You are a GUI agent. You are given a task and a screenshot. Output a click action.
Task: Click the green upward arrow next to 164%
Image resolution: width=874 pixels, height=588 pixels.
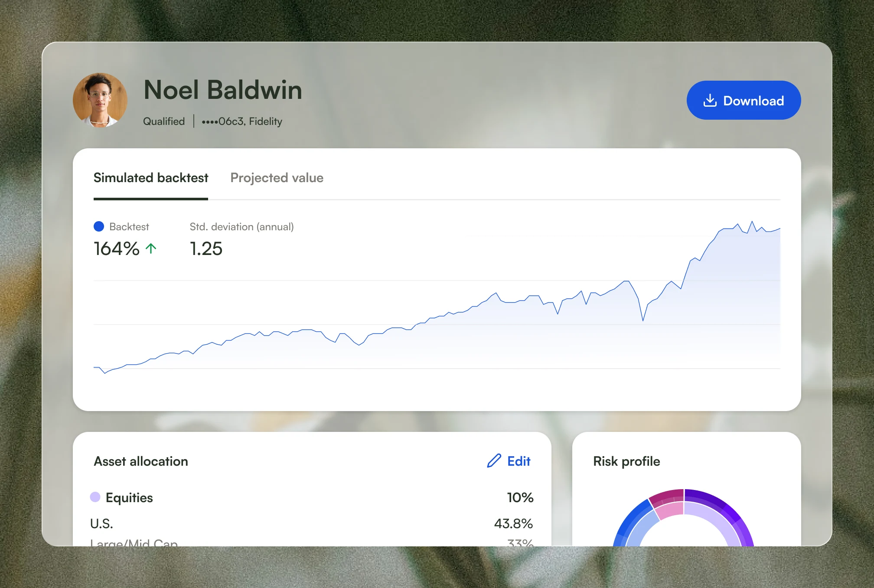[x=151, y=248]
